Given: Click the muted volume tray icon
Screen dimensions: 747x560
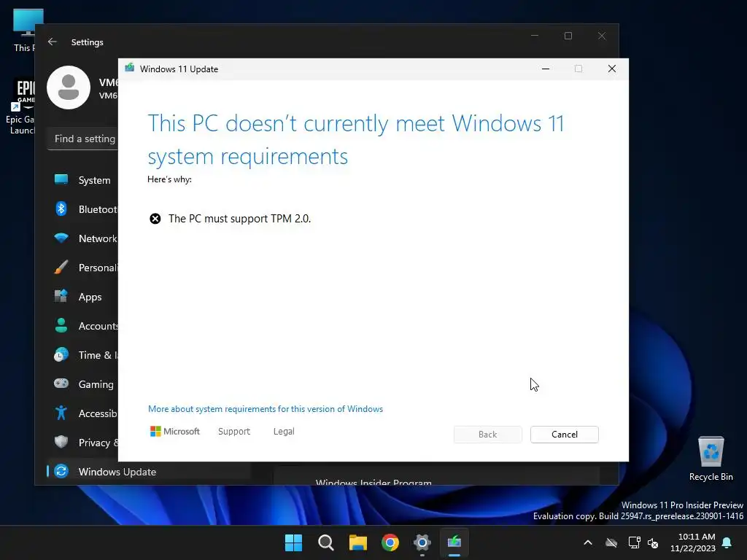Looking at the screenshot, I should point(653,542).
